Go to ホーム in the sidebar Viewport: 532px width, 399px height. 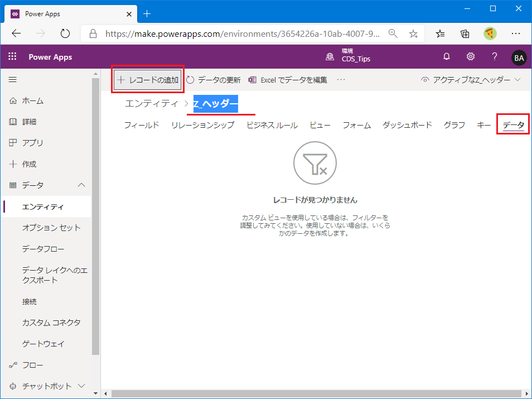[x=32, y=100]
